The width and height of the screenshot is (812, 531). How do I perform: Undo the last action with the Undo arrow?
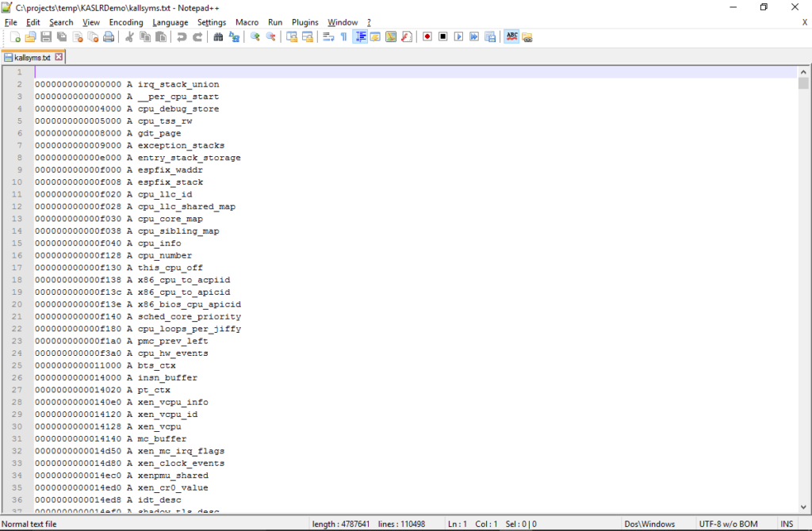point(182,36)
